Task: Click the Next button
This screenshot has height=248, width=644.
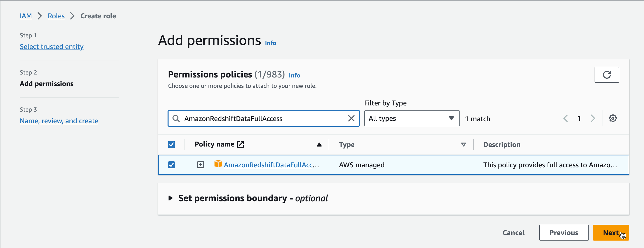Action: 610,233
